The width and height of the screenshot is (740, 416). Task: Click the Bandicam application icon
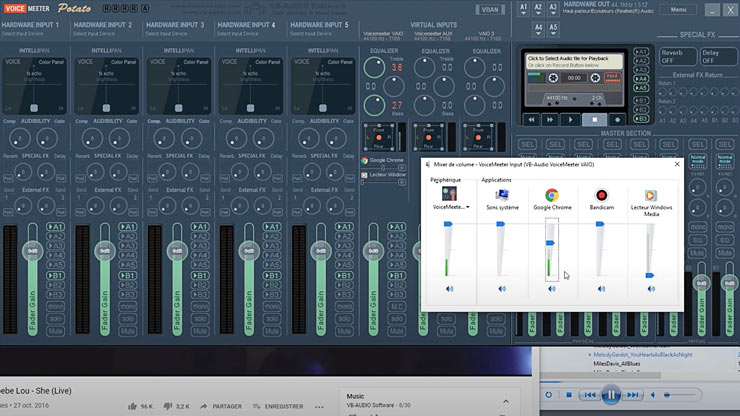[602, 195]
